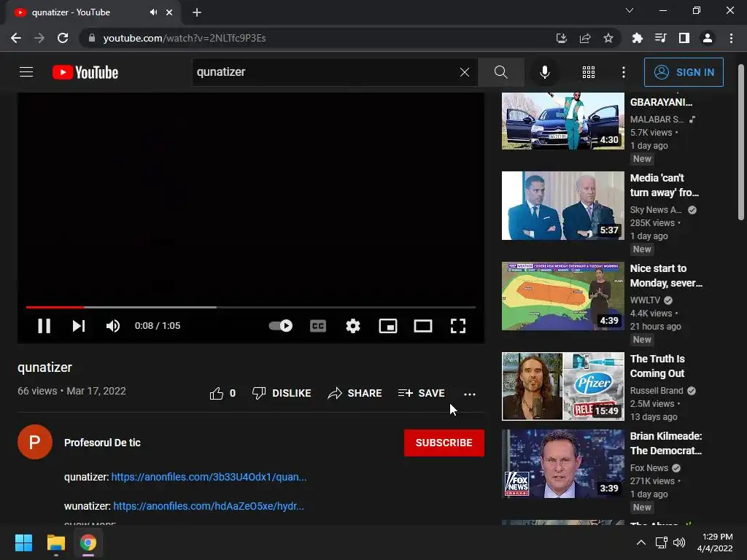The width and height of the screenshot is (747, 560).
Task: Open the Brian Kilmeade Fox News thumbnail
Action: tap(562, 464)
